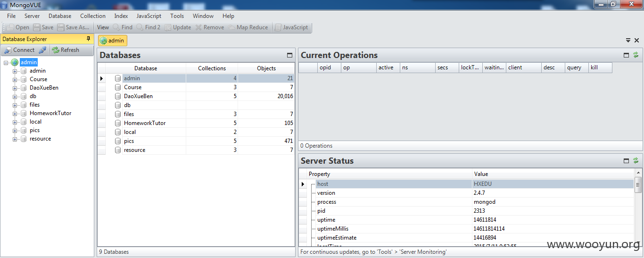Click the opid column header
Screen dimensions: 644x258
point(329,67)
